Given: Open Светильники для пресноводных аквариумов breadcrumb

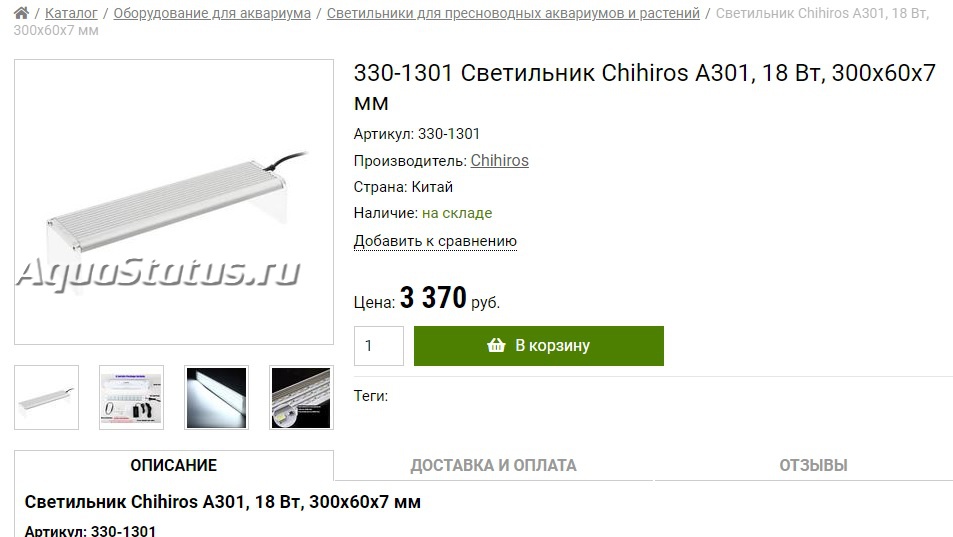Looking at the screenshot, I should point(513,13).
